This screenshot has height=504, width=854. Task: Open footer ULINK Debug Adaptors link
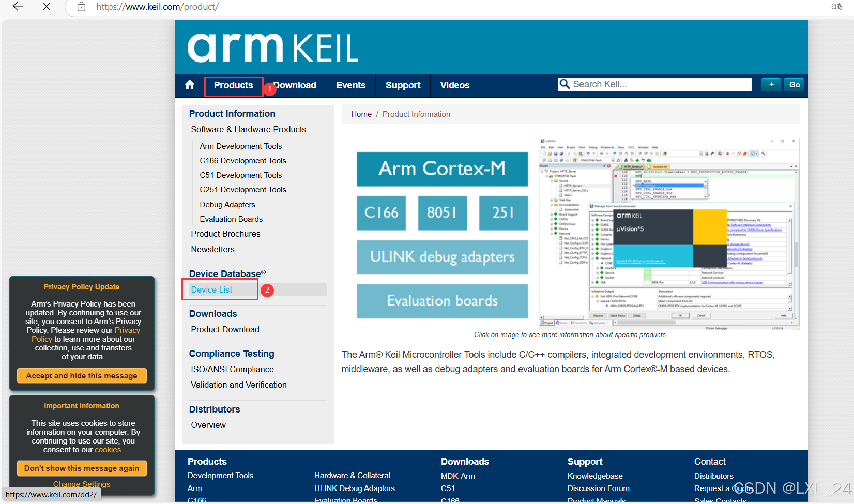[x=355, y=488]
